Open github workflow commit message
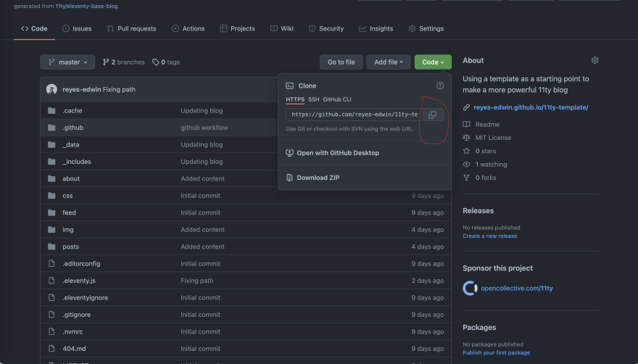638x364 pixels. coord(204,128)
